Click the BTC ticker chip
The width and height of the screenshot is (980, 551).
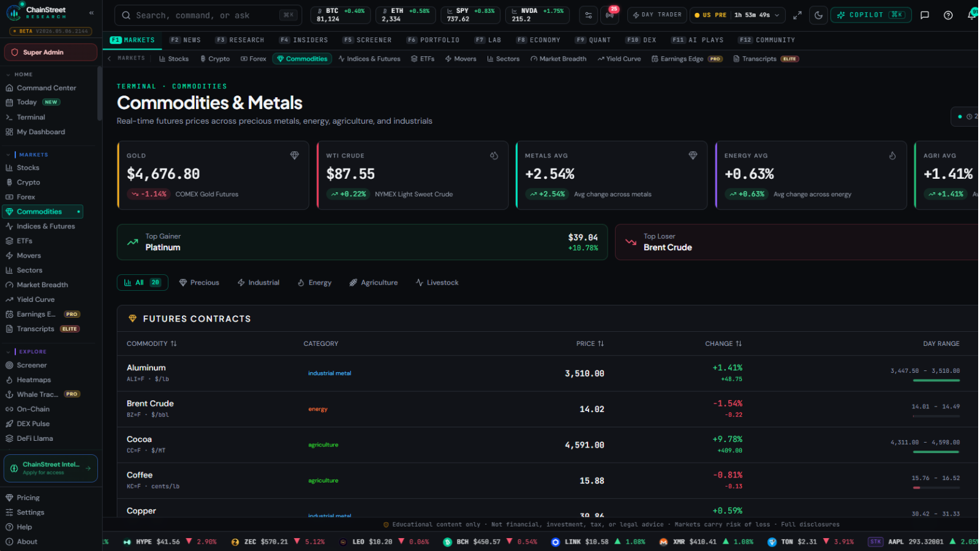[x=340, y=15]
